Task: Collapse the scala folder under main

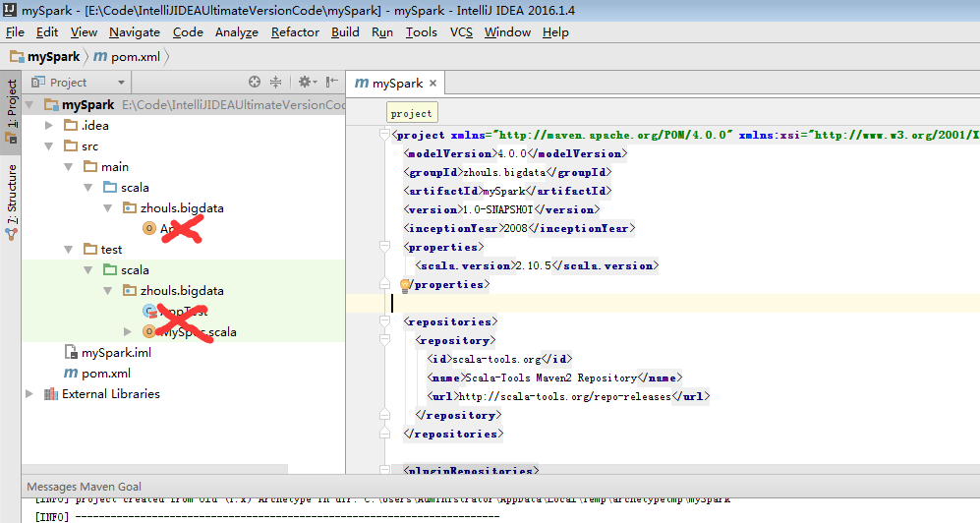Action: (88, 188)
